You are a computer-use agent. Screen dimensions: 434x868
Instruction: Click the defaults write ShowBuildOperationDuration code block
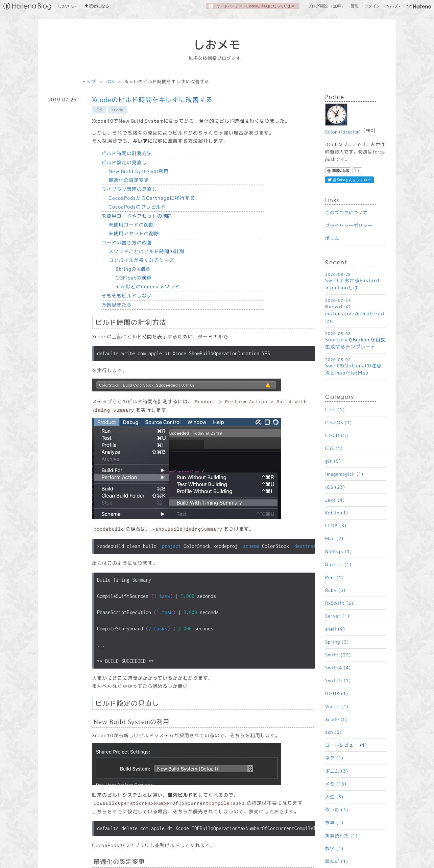coord(203,354)
